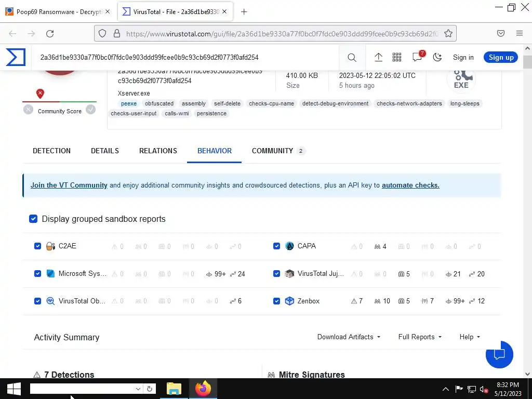Click the site padlock icon

tap(117, 33)
